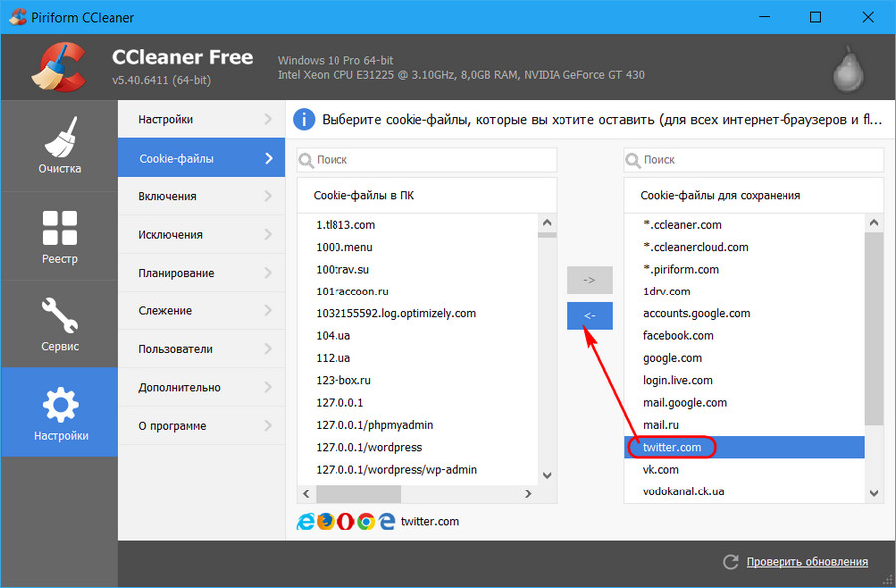Viewport: 896px width, 588px height.
Task: Click chevron next to Планирование
Action: [268, 273]
